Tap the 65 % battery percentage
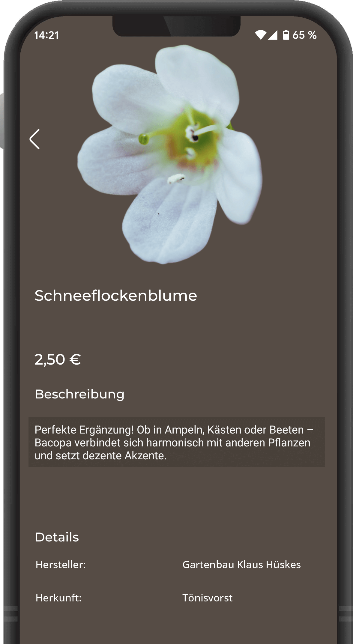Image resolution: width=353 pixels, height=644 pixels. [304, 35]
